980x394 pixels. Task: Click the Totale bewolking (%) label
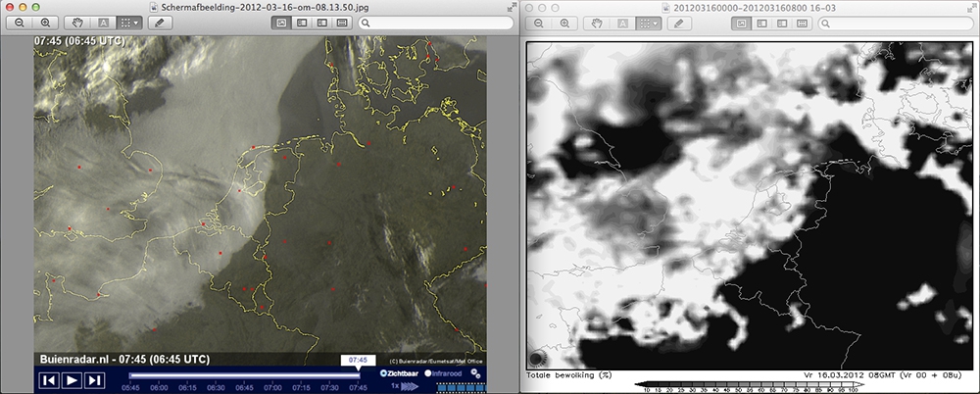click(x=568, y=375)
